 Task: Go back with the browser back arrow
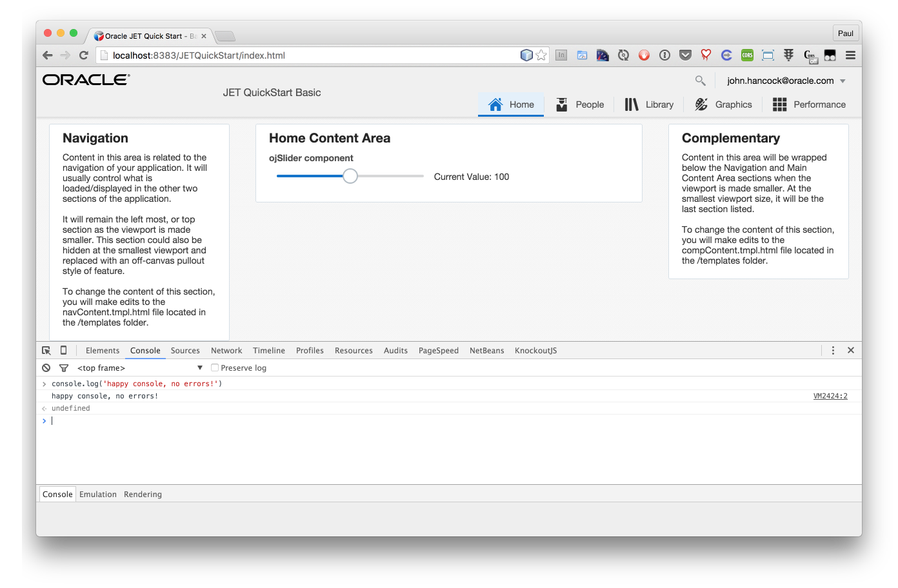(47, 55)
